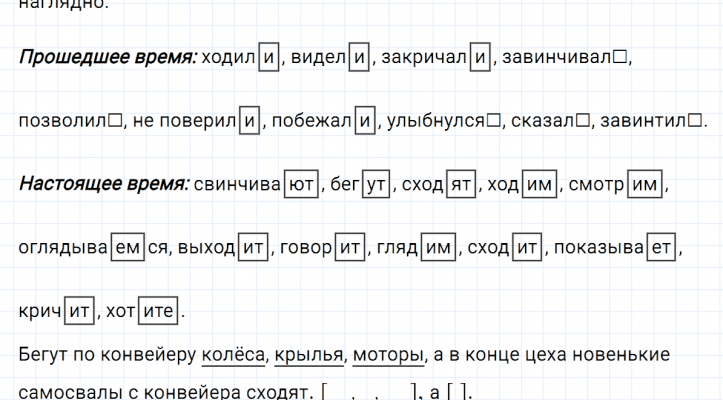Image resolution: width=723 pixels, height=400 pixels.
Task: Click the underlined word "колёса"
Action: (234, 355)
